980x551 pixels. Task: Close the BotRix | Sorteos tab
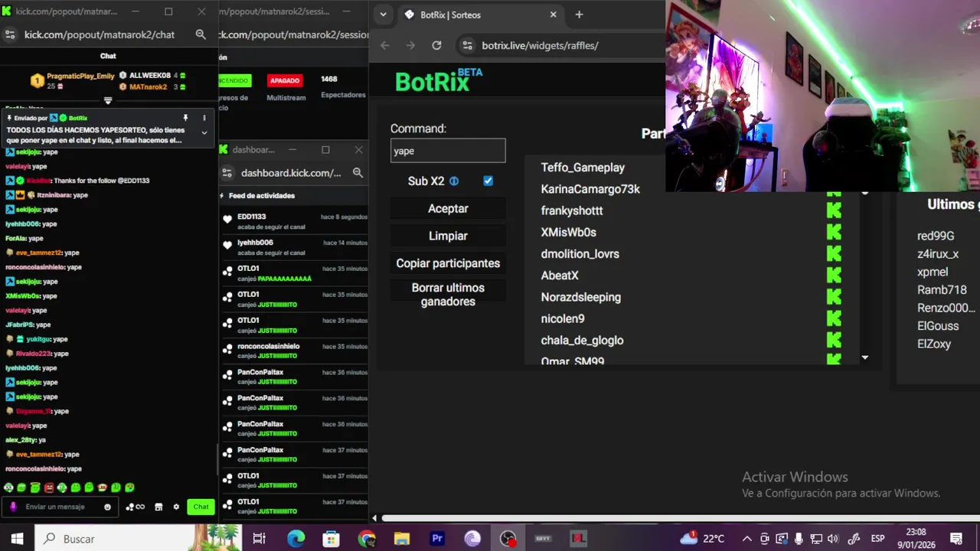click(554, 15)
